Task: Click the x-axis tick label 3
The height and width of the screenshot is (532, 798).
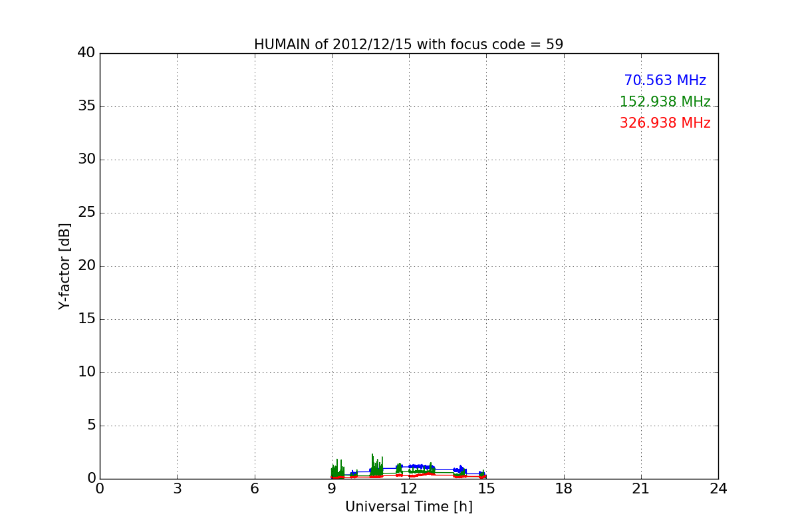Action: (177, 489)
